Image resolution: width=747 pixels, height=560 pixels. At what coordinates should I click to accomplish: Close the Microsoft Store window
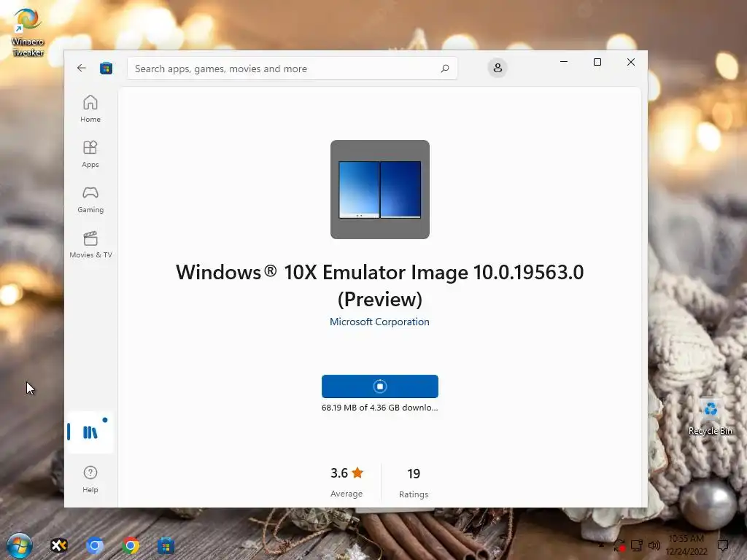tap(631, 62)
